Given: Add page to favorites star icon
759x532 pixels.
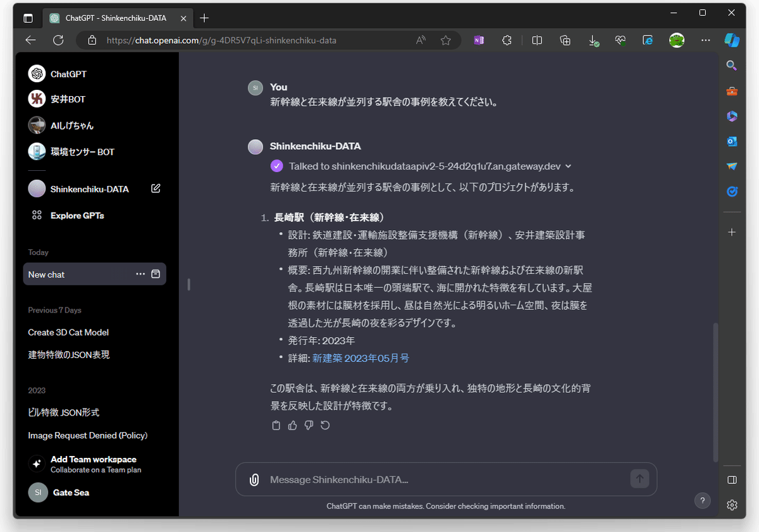Looking at the screenshot, I should pos(446,40).
